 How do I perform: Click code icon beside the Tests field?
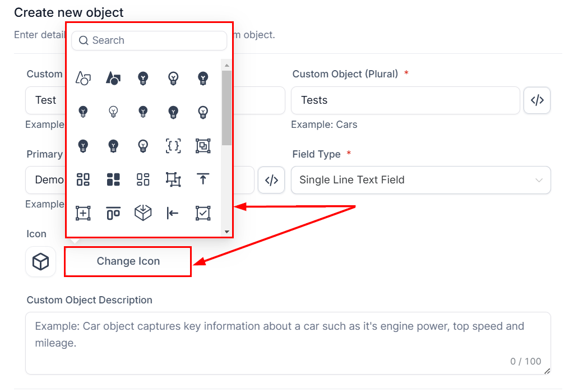pyautogui.click(x=537, y=100)
